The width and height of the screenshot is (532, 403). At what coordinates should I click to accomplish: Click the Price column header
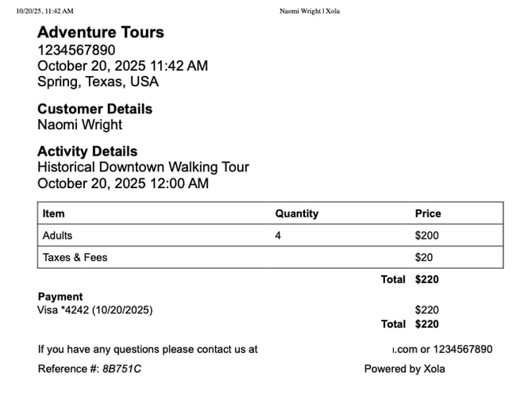click(x=427, y=213)
